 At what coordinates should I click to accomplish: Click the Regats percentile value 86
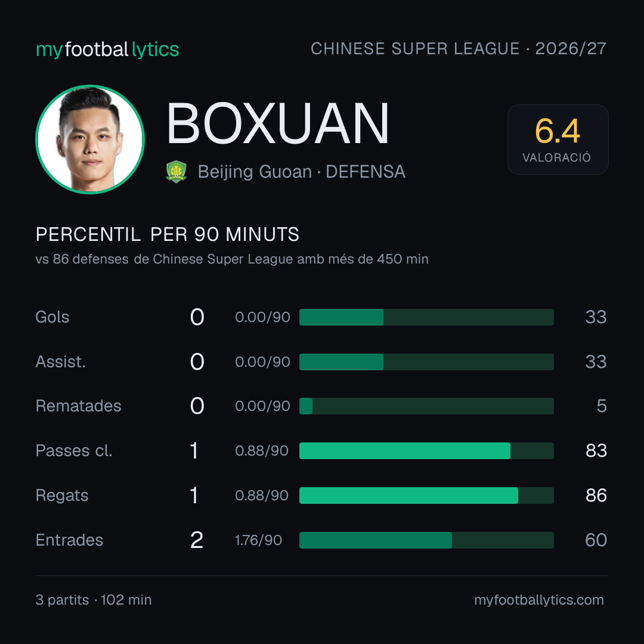[x=596, y=496]
